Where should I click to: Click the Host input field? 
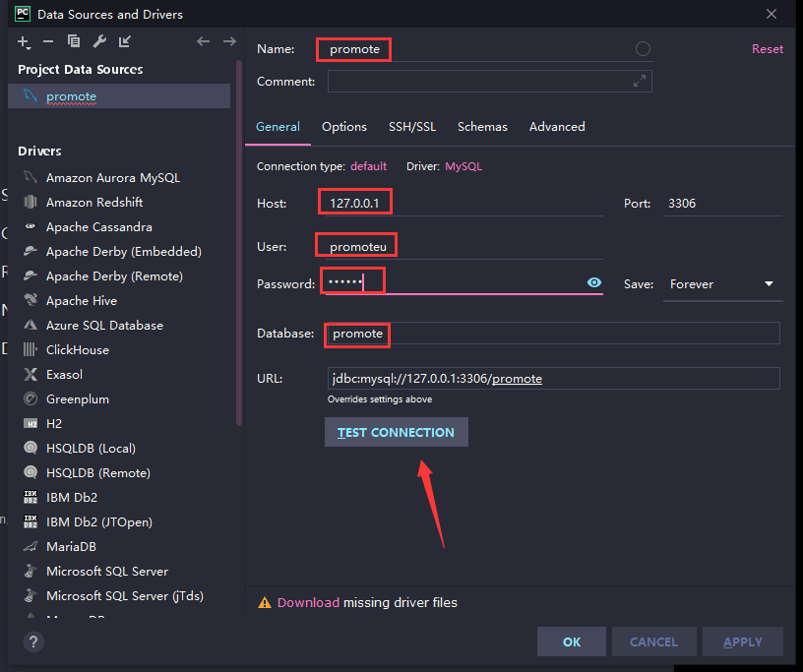[464, 204]
